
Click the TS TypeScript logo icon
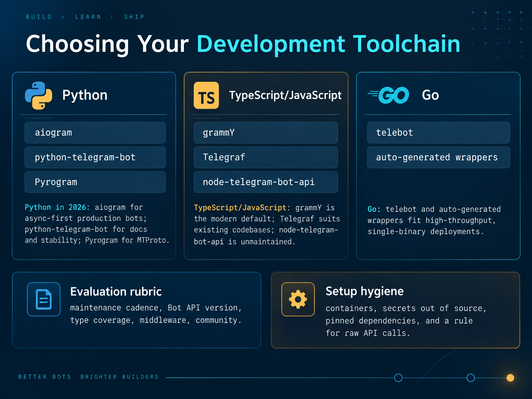click(x=206, y=95)
